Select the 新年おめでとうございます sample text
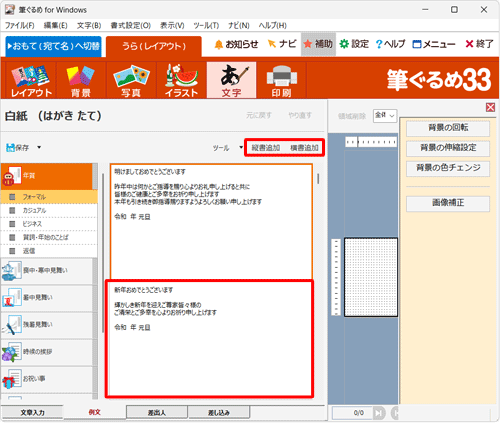Viewport: 500px width, 425px height. point(210,339)
